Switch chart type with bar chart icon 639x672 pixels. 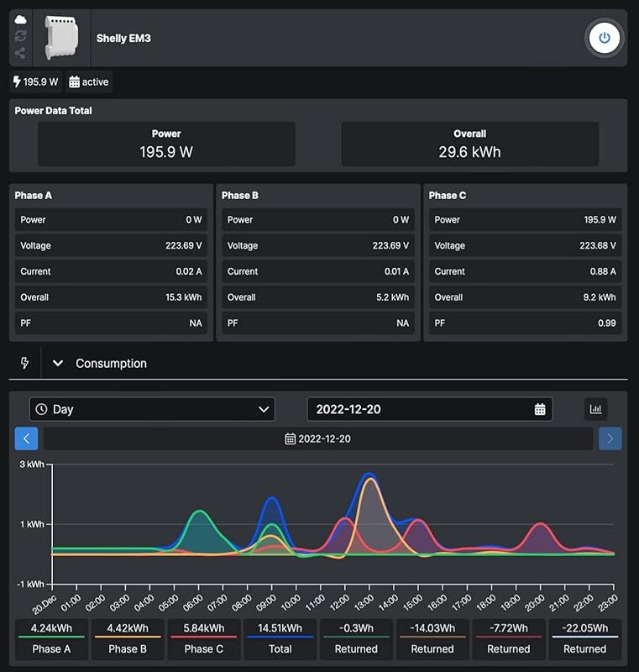point(596,409)
